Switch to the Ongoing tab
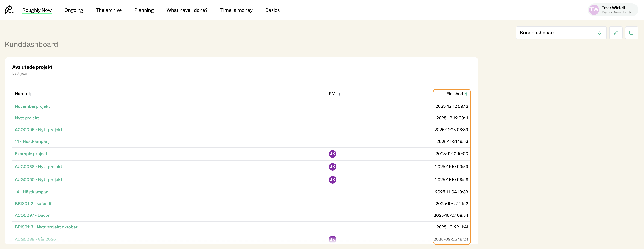This screenshot has width=644, height=249. tap(74, 10)
